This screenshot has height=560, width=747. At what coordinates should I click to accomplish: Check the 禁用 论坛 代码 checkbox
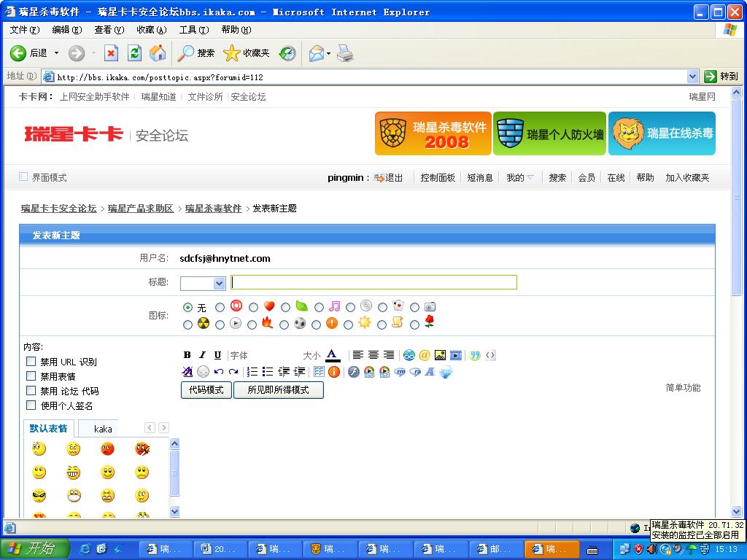click(x=31, y=391)
